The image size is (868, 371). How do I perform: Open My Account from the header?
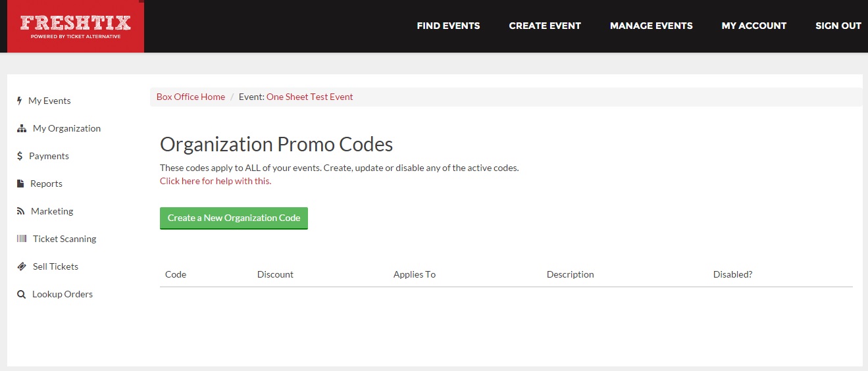tap(754, 26)
